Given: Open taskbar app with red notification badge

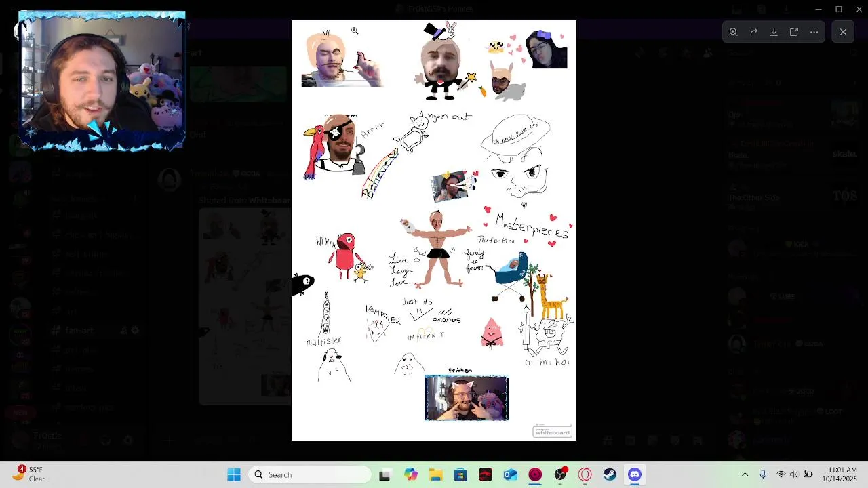Looking at the screenshot, I should tap(560, 474).
